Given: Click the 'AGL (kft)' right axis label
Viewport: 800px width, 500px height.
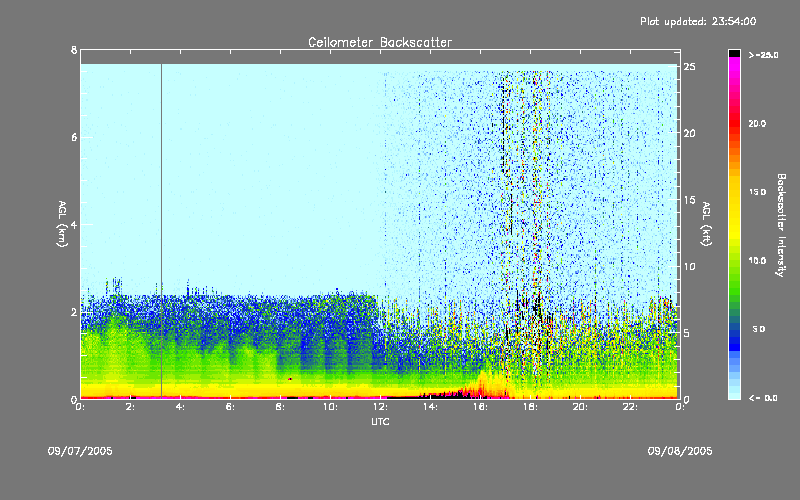Looking at the screenshot, I should click(x=706, y=224).
